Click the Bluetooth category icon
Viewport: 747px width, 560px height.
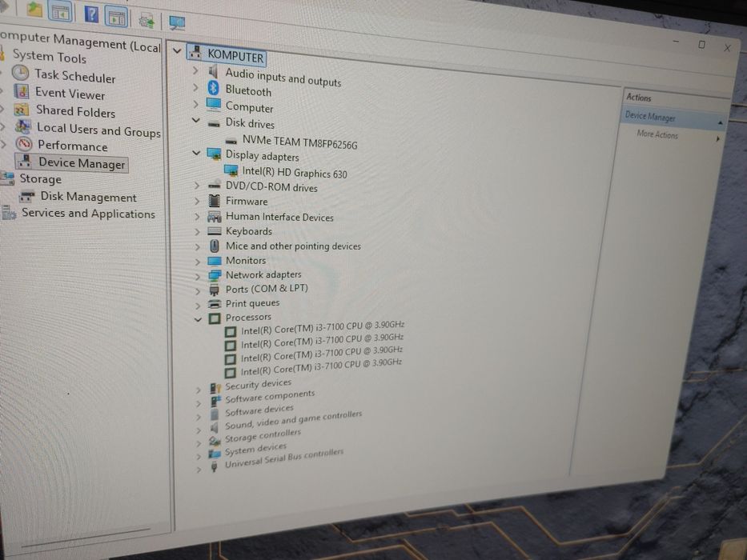(213, 88)
